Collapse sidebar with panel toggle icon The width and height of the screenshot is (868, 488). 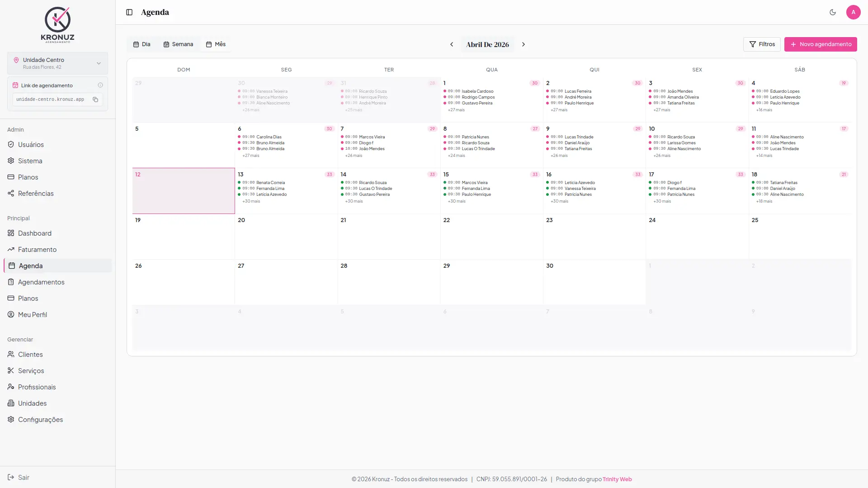pyautogui.click(x=129, y=12)
